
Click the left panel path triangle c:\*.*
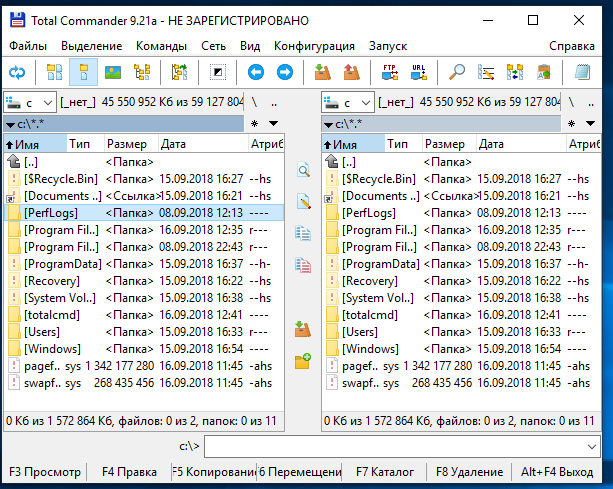coord(11,125)
